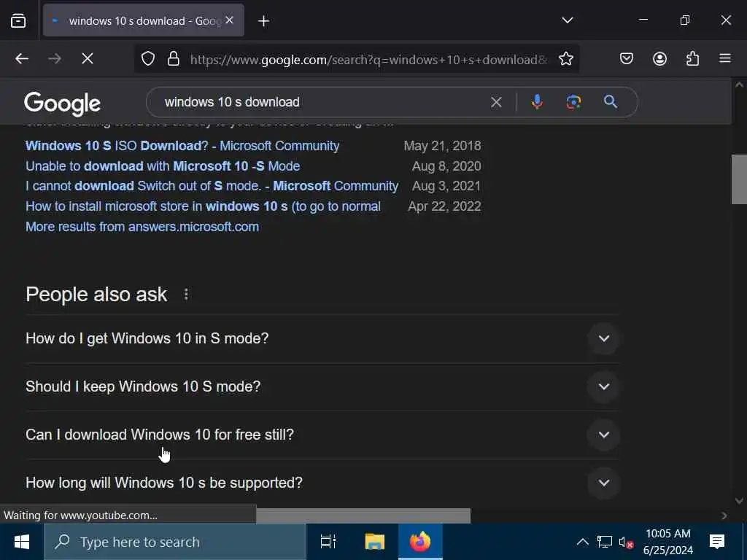
Task: Click the Google search text box
Action: [324, 102]
